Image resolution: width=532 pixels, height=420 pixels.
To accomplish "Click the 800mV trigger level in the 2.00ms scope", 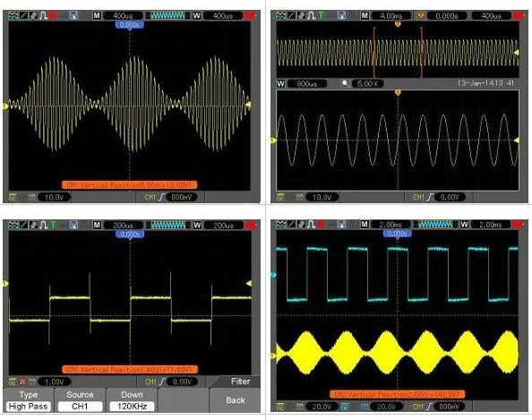I will pyautogui.click(x=450, y=407).
